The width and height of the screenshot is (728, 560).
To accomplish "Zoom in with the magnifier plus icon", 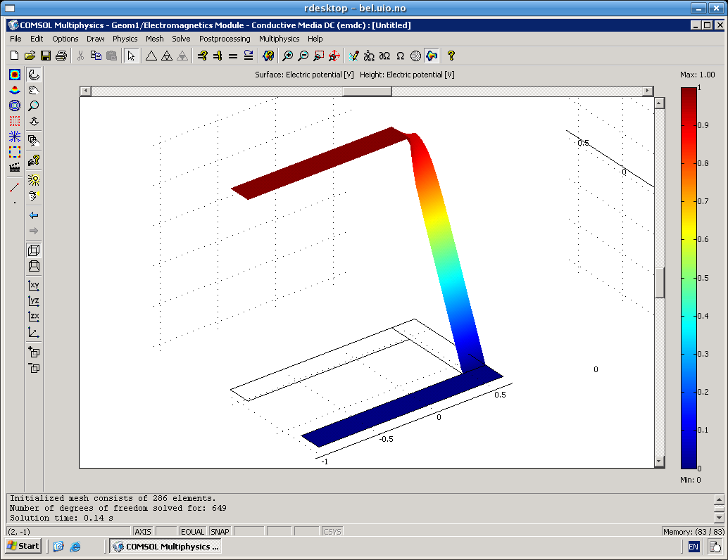I will pos(287,56).
